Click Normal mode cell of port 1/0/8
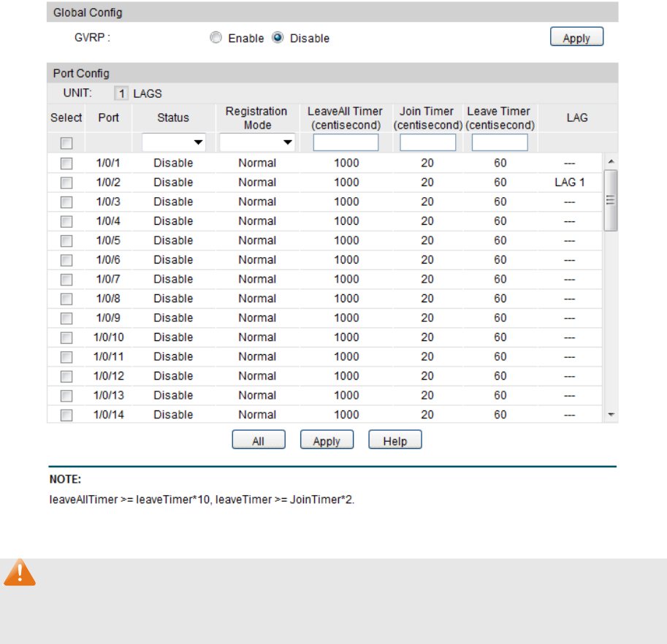667x644 pixels. point(257,299)
